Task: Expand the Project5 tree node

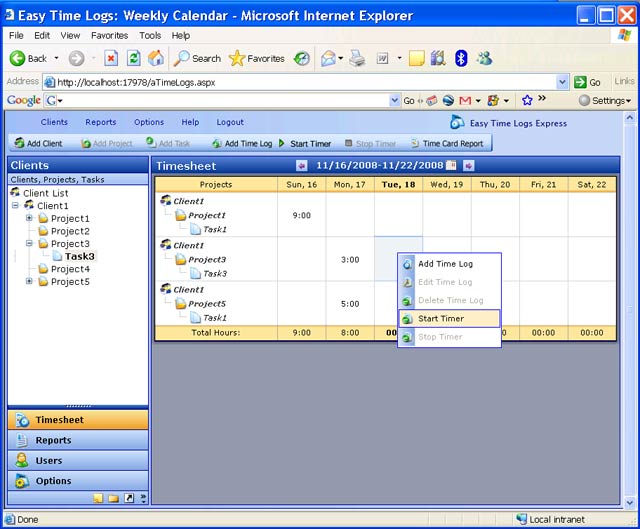Action: tap(29, 281)
